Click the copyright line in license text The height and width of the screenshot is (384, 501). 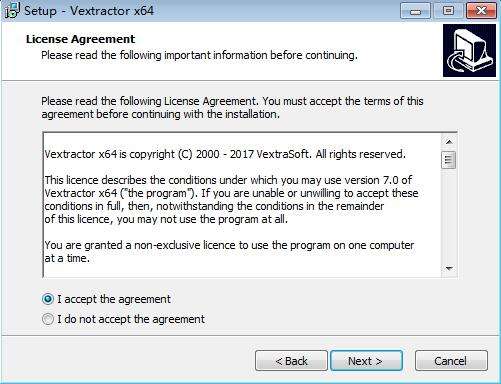[225, 154]
